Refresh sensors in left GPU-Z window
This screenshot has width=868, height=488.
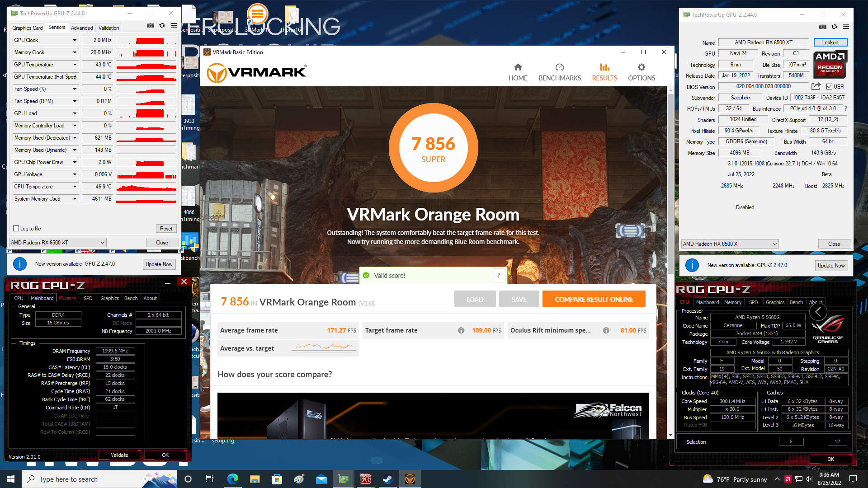[x=162, y=26]
